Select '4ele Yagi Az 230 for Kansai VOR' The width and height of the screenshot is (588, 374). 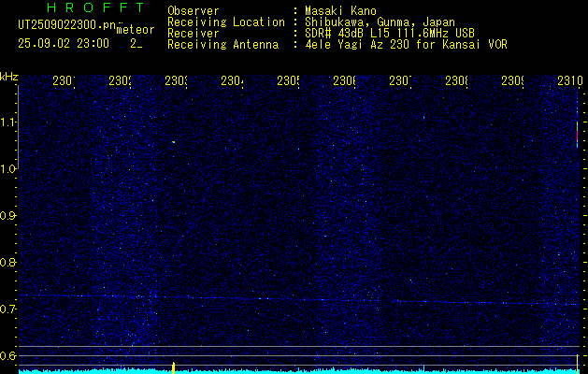(406, 45)
